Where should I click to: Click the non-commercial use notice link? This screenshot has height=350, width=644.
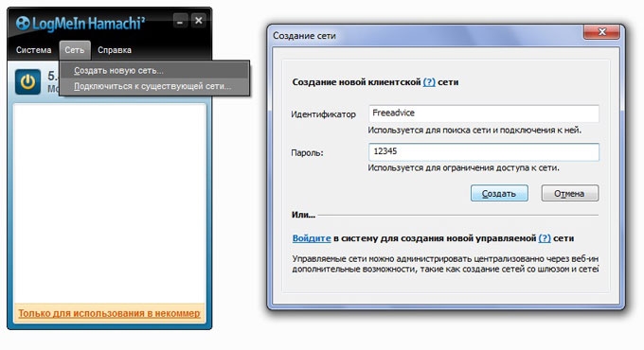[x=109, y=313]
